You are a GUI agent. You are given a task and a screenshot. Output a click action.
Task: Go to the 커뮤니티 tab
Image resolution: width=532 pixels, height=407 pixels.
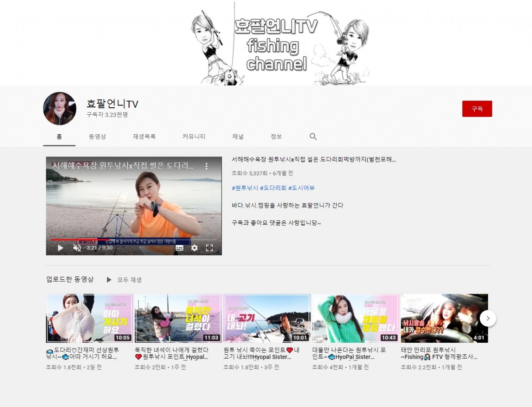click(194, 137)
